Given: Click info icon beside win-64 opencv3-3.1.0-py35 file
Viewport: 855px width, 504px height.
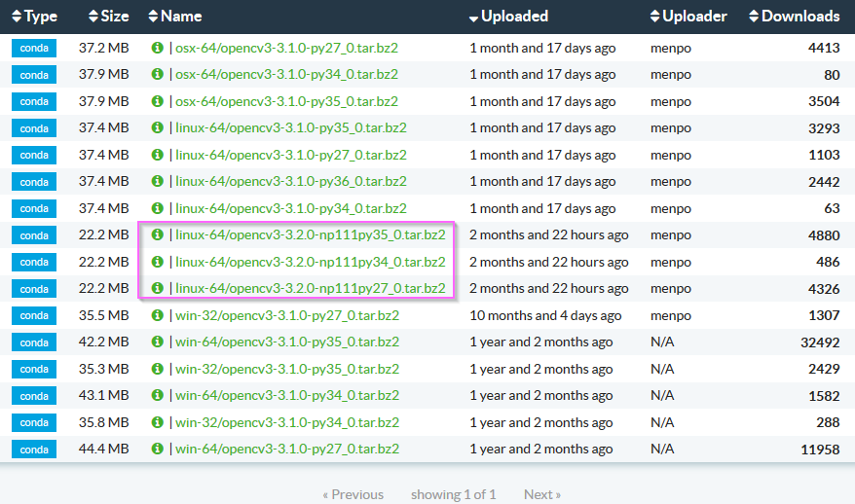Looking at the screenshot, I should click(158, 342).
